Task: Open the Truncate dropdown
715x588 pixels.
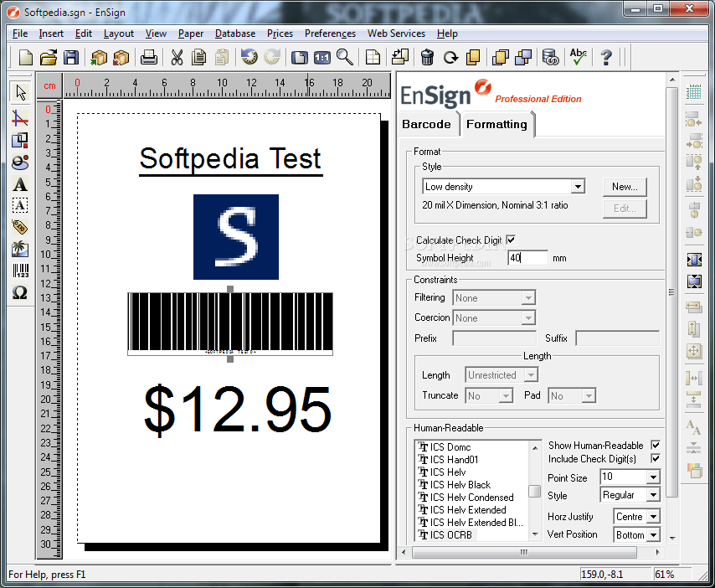Action: click(x=505, y=395)
